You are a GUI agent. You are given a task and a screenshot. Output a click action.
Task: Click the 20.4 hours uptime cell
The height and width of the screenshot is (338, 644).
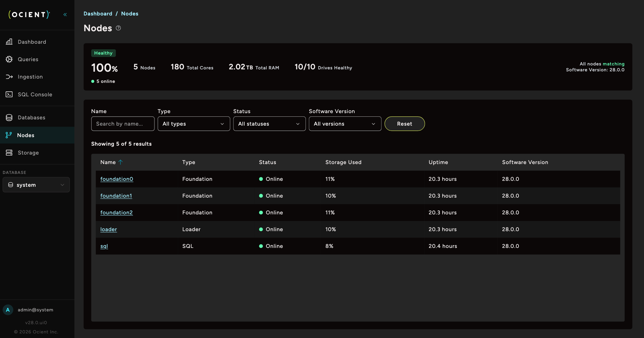point(443,246)
